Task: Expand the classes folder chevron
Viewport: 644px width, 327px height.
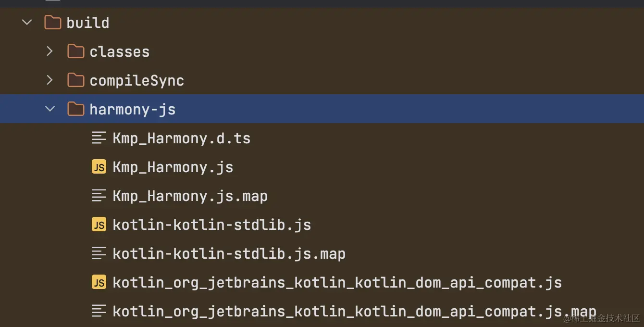Action: pyautogui.click(x=50, y=51)
